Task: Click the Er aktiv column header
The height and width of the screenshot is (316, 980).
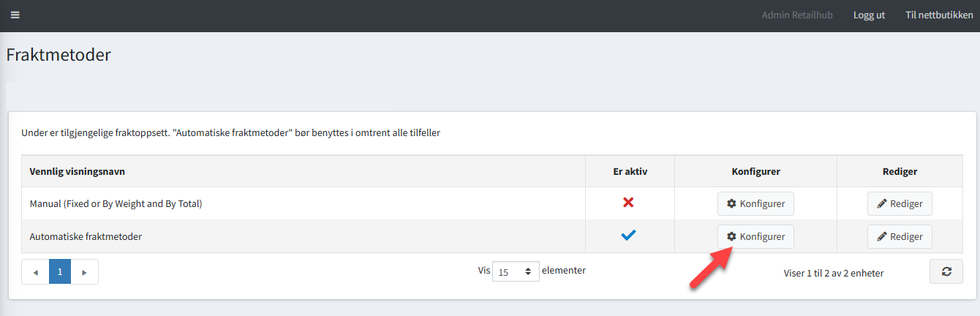Action: 630,171
